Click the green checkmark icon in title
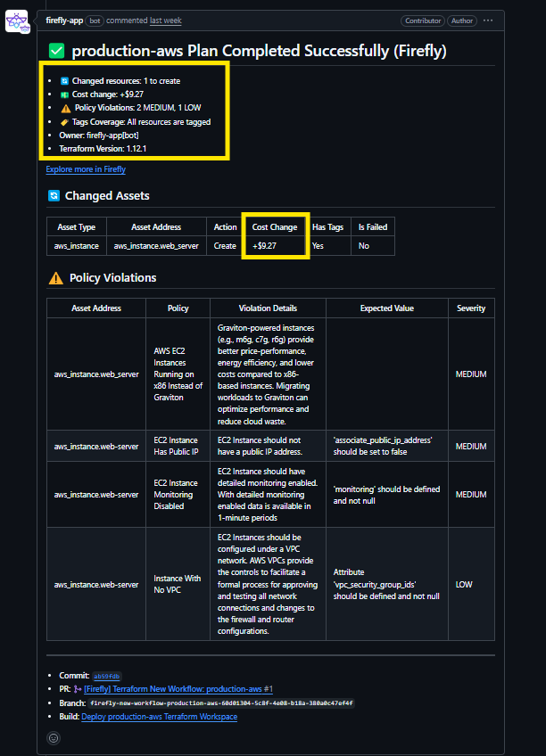 57,51
